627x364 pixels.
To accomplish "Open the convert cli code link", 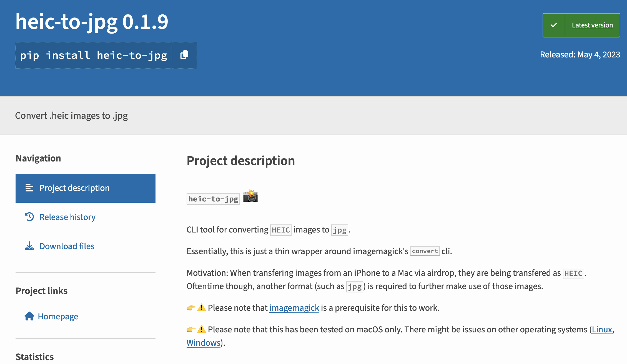I will tap(425, 251).
